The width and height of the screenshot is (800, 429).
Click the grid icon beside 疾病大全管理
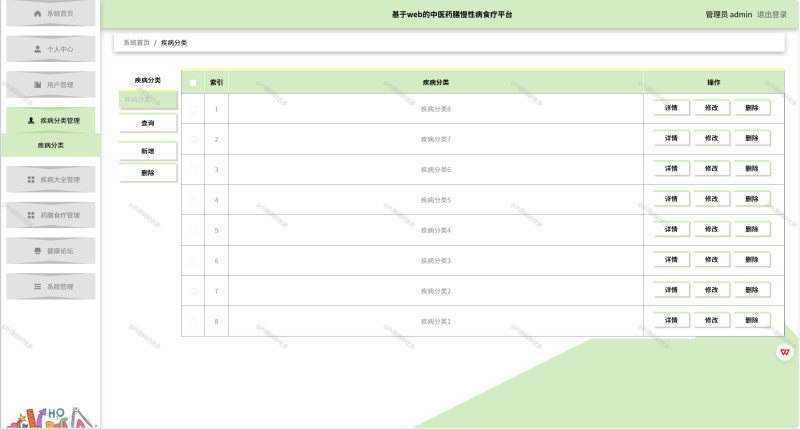pos(31,180)
